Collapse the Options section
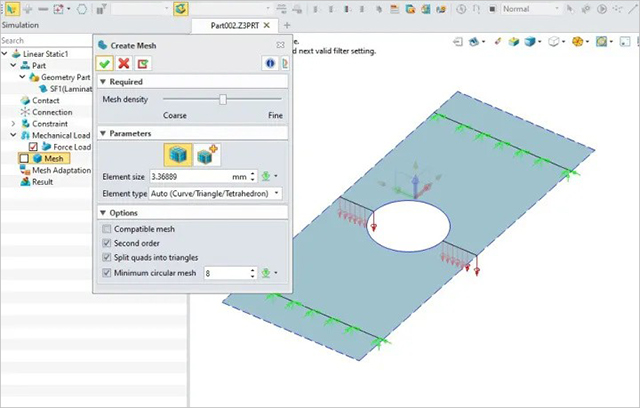This screenshot has width=640, height=408. [103, 213]
